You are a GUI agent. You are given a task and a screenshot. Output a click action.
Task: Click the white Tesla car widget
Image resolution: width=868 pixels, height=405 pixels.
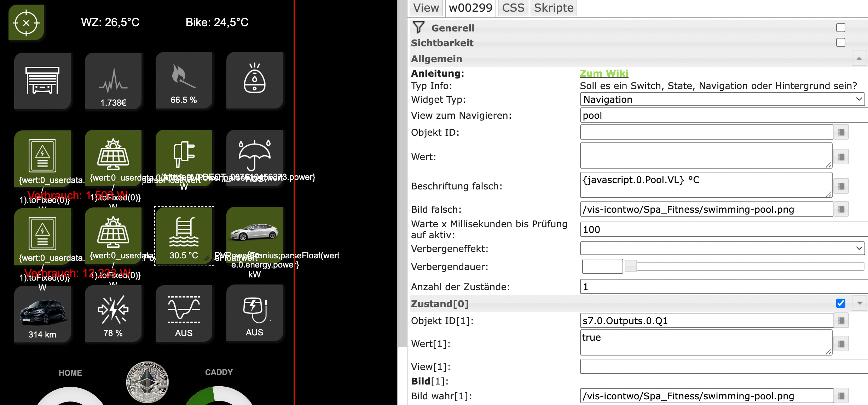click(254, 230)
